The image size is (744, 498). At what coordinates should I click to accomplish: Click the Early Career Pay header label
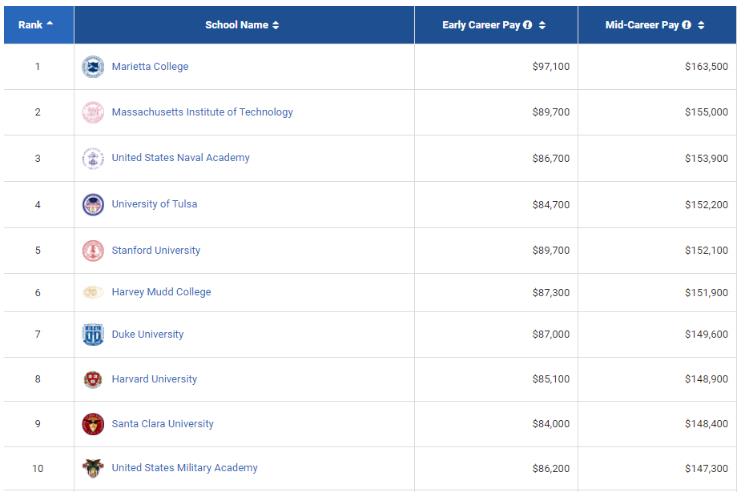tap(481, 25)
